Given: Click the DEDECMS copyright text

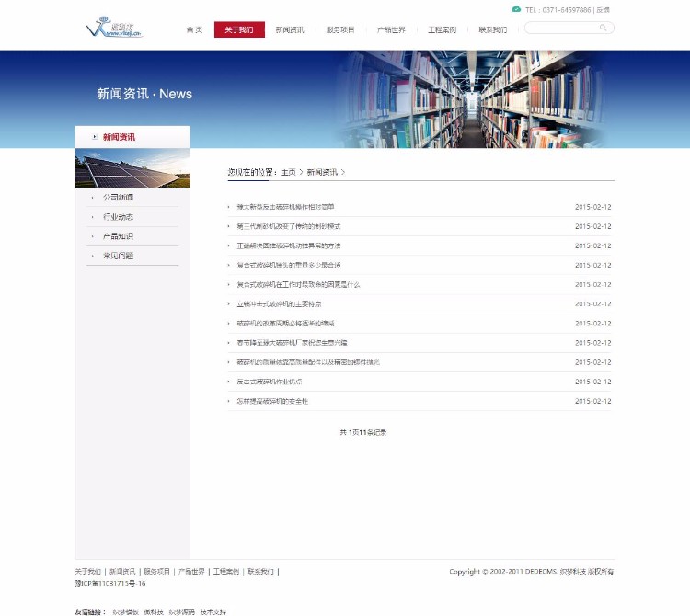Looking at the screenshot, I should (x=532, y=572).
